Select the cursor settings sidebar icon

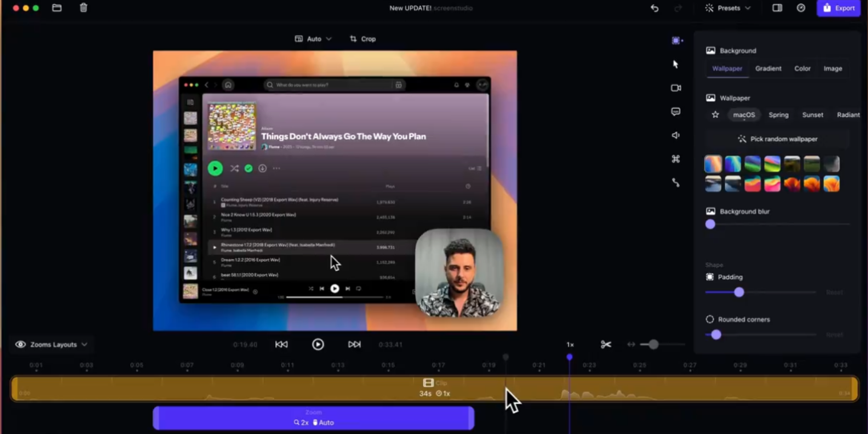point(676,65)
